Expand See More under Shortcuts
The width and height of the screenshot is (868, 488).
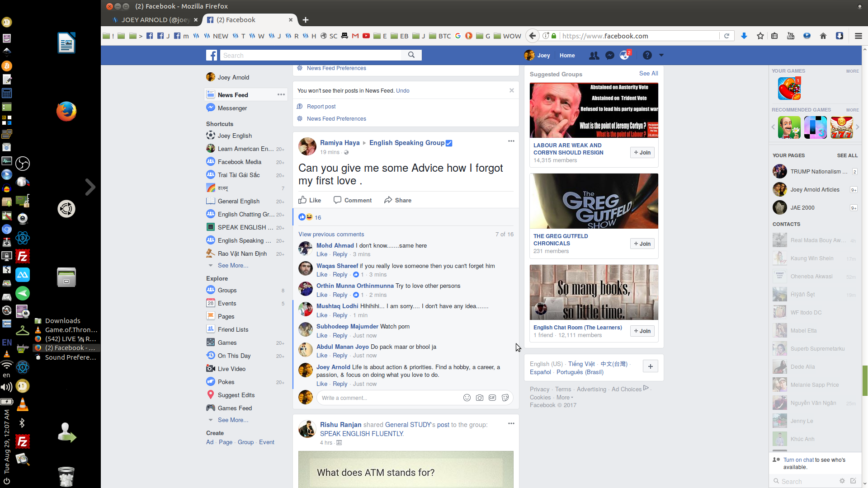tap(233, 266)
